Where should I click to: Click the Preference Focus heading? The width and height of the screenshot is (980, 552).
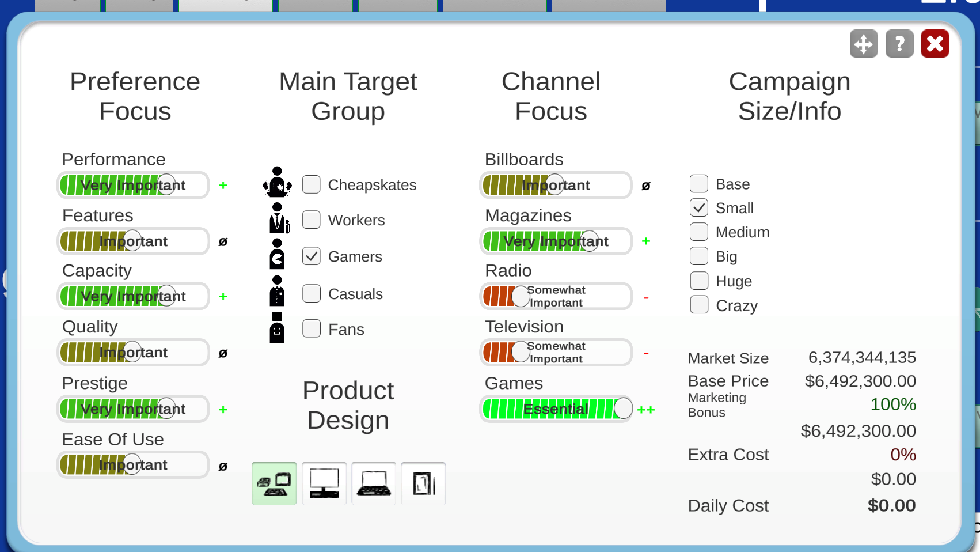[135, 96]
